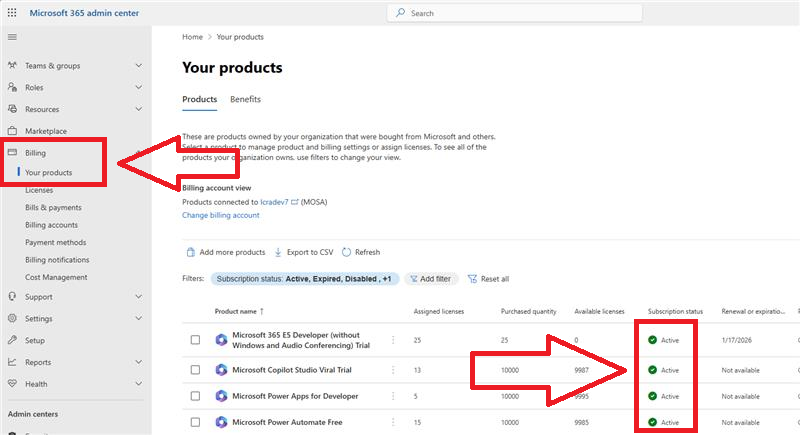Refresh the products list
The height and width of the screenshot is (435, 800).
pos(361,252)
